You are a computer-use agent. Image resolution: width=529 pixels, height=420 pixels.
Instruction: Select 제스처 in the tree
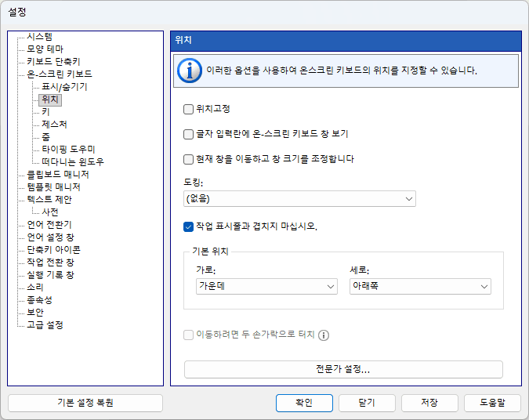pos(54,124)
